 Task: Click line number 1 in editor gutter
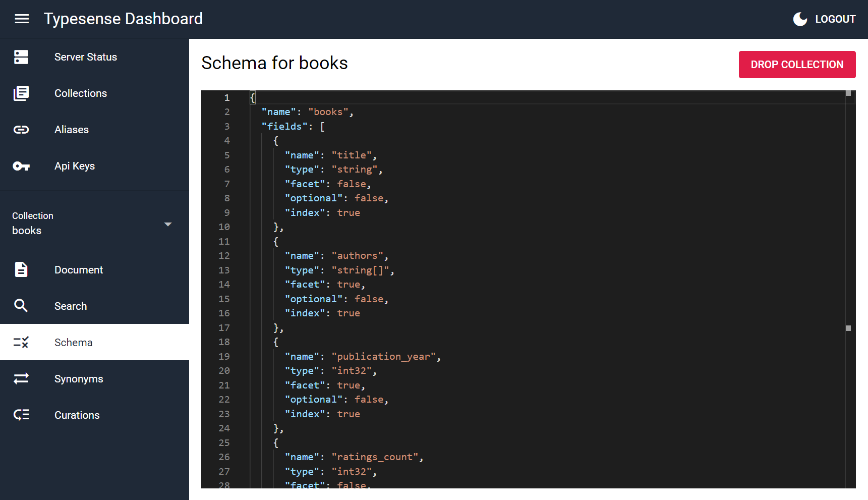[x=227, y=98]
